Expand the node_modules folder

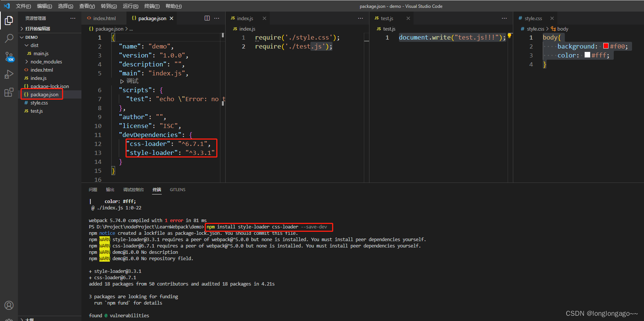point(27,62)
